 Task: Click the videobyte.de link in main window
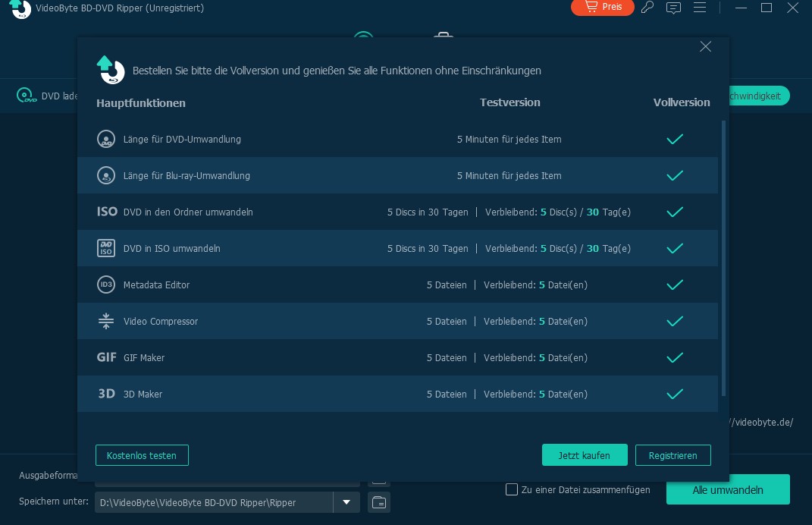(761, 422)
